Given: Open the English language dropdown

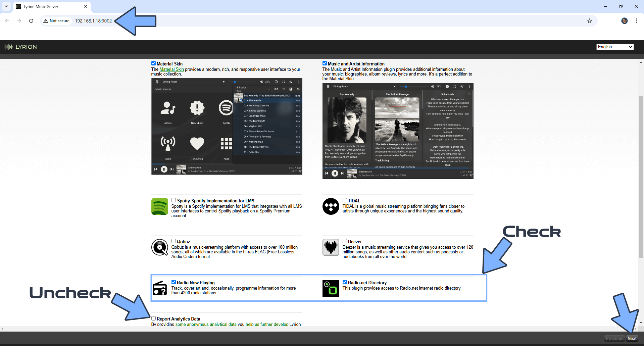Looking at the screenshot, I should [615, 47].
